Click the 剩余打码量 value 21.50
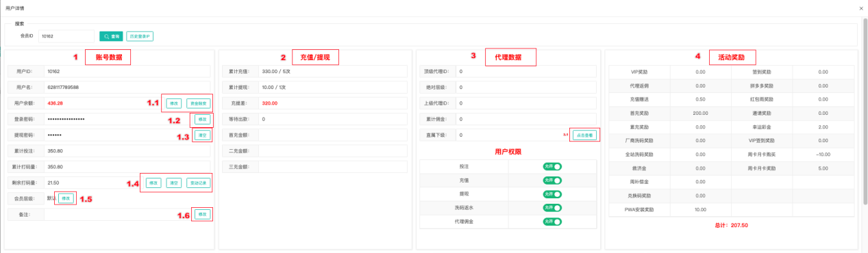The image size is (868, 253). point(53,183)
